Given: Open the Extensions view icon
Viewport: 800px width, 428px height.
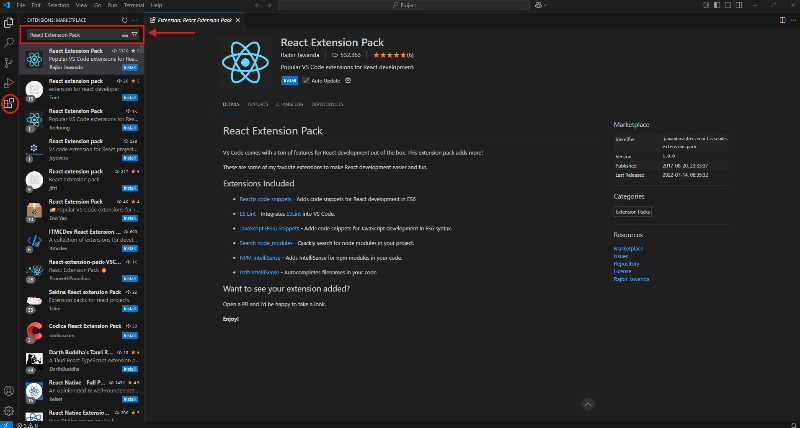Looking at the screenshot, I should (9, 104).
